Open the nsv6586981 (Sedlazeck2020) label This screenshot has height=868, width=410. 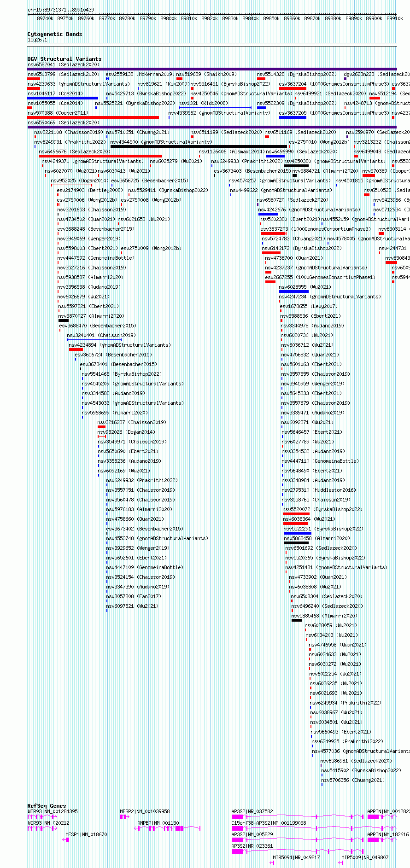tap(357, 761)
